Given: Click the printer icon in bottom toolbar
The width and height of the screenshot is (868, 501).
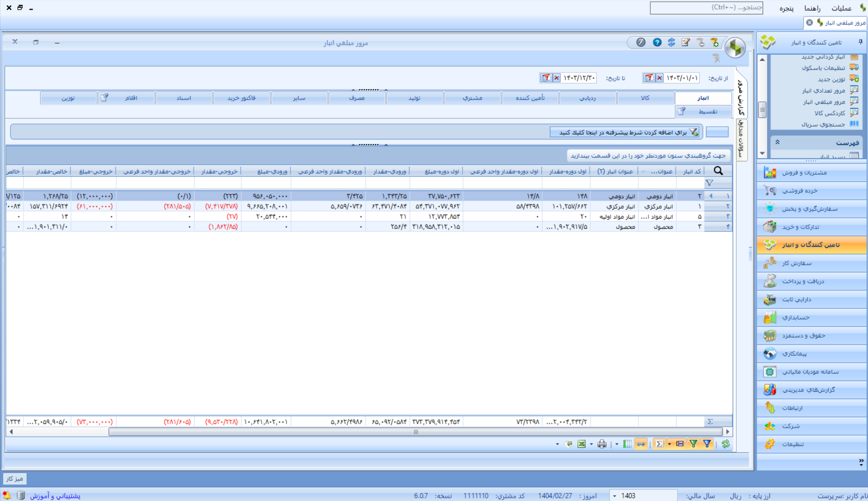Looking at the screenshot, I should 601,444.
